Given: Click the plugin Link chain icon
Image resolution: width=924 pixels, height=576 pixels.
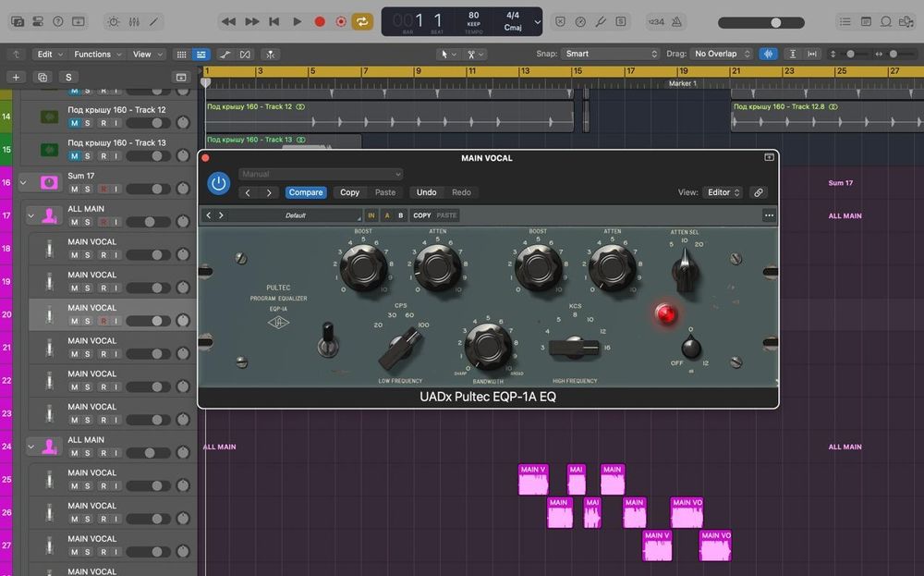Looking at the screenshot, I should point(759,192).
